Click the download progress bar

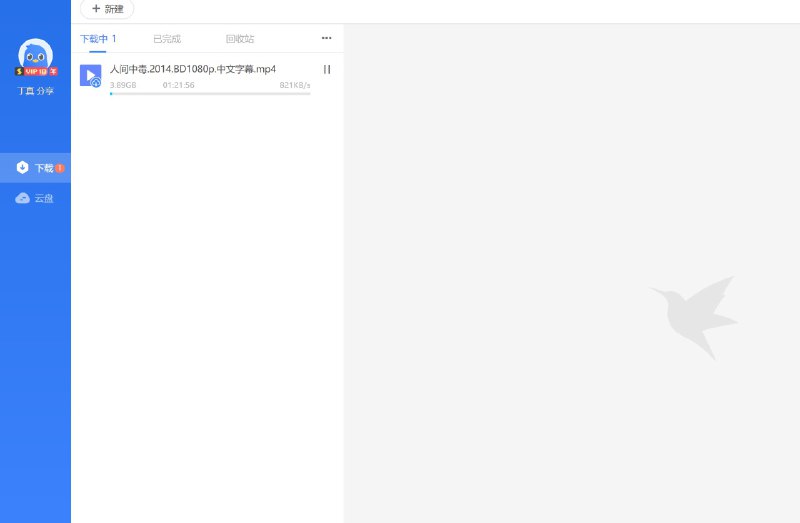pyautogui.click(x=210, y=93)
